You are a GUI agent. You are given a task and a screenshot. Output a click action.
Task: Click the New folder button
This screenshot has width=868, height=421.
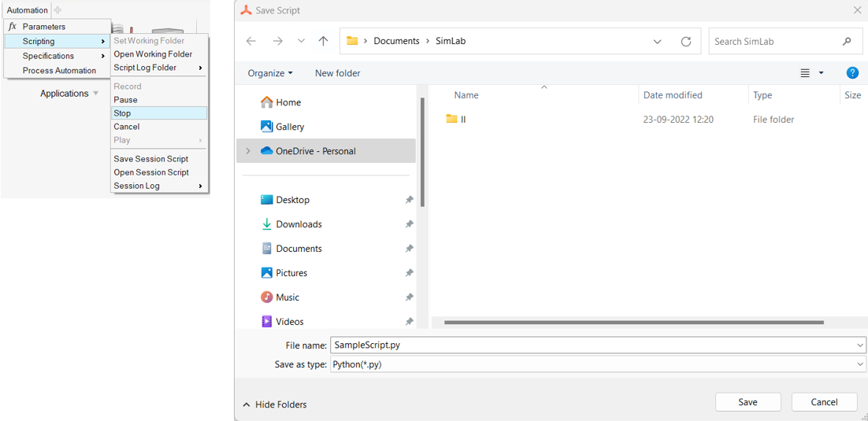[x=337, y=73]
